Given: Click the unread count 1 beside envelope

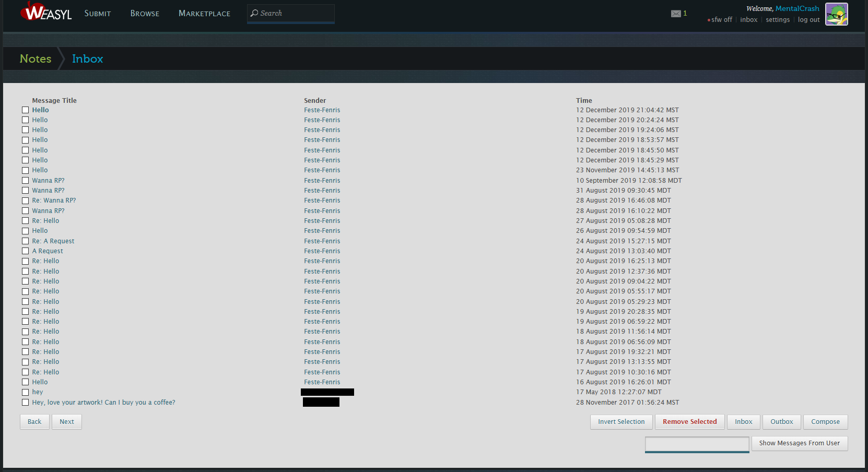Looking at the screenshot, I should tap(685, 14).
